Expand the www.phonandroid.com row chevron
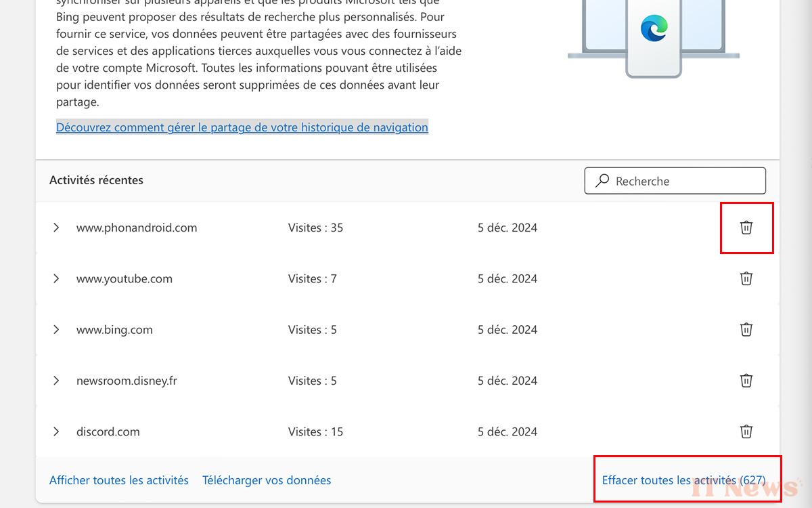The height and width of the screenshot is (508, 812). (56, 228)
